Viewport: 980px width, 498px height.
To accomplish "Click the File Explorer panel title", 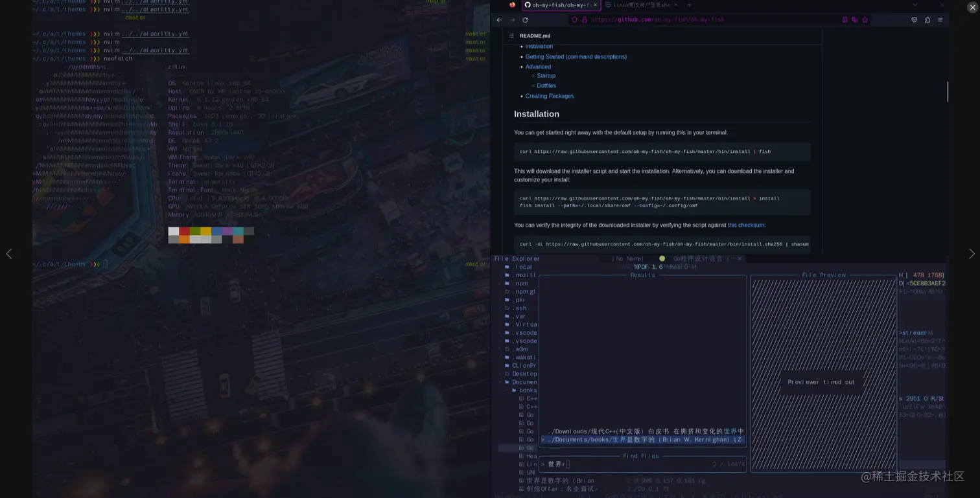I will click(x=517, y=258).
